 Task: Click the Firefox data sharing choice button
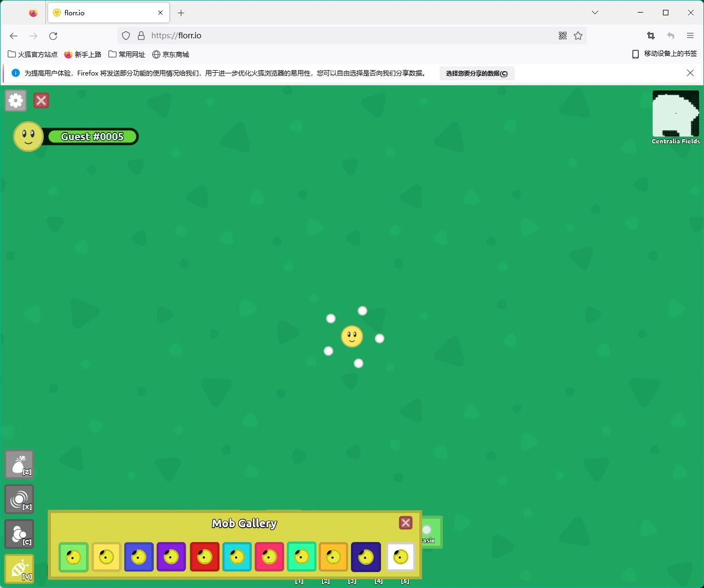(476, 73)
